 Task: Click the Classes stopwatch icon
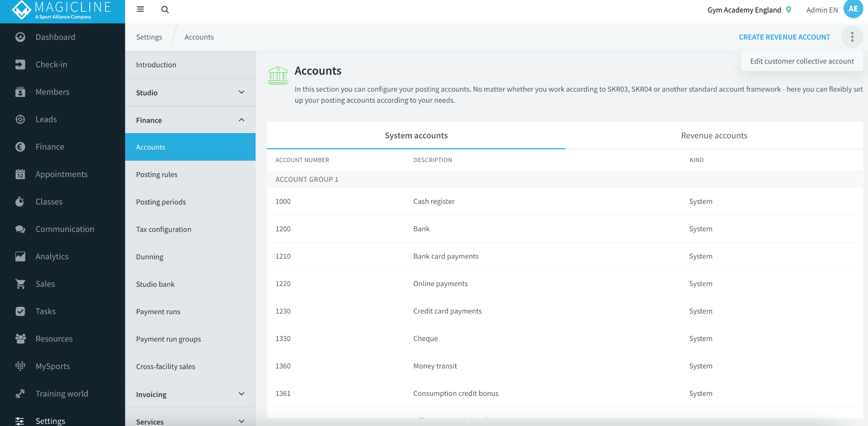[20, 202]
